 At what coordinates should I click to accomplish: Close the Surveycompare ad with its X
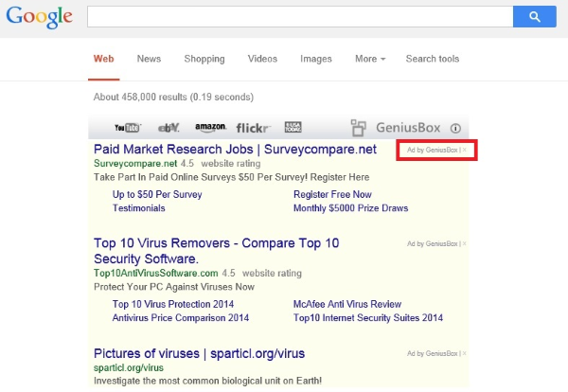[x=465, y=150]
